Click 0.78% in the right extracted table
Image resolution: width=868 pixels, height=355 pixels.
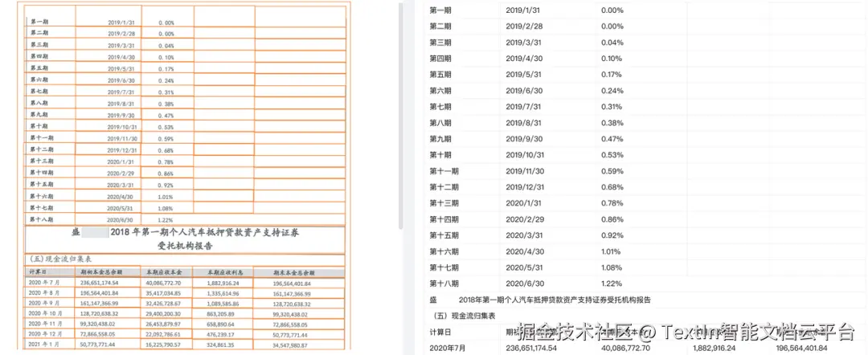[612, 203]
